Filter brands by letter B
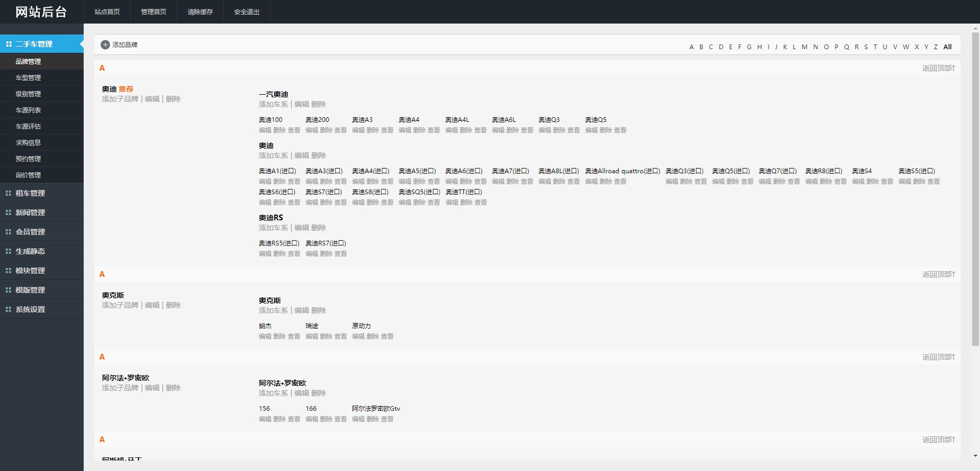980x471 pixels. coord(701,47)
